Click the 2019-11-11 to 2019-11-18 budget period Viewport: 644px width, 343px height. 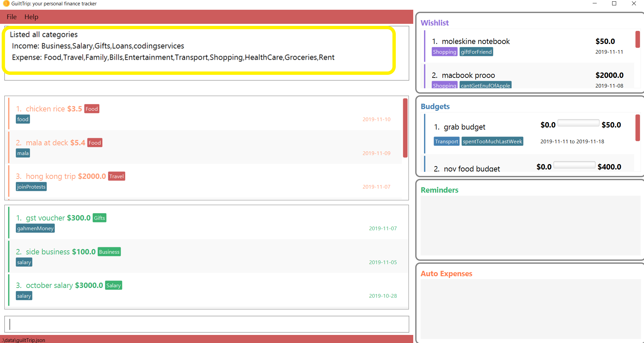572,141
